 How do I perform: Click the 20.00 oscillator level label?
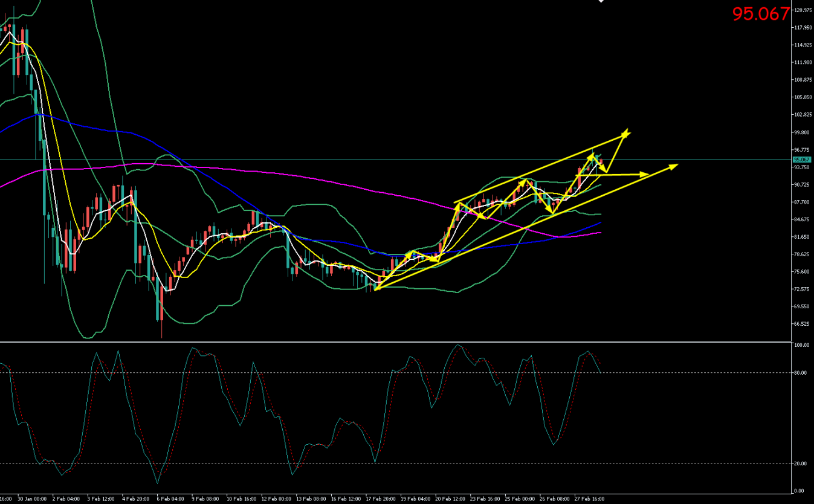801,464
